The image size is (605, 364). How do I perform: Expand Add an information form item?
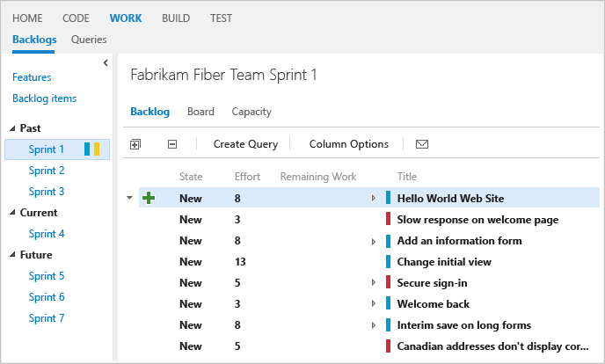pyautogui.click(x=373, y=242)
